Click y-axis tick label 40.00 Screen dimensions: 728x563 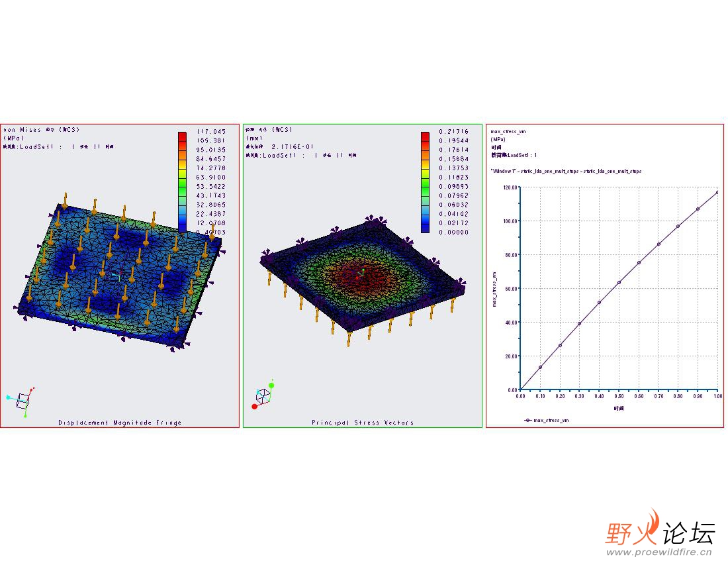tap(512, 323)
